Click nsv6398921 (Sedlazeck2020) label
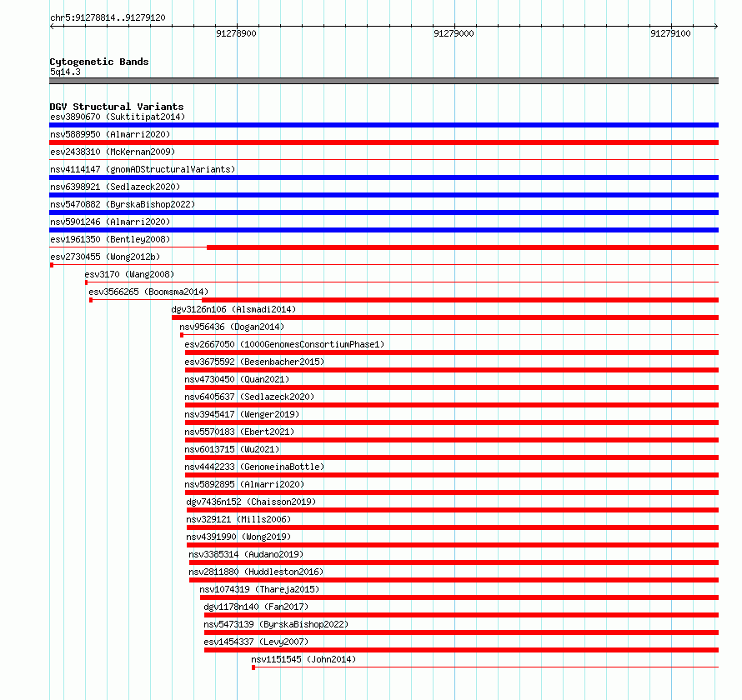The width and height of the screenshot is (742, 700). [115, 187]
